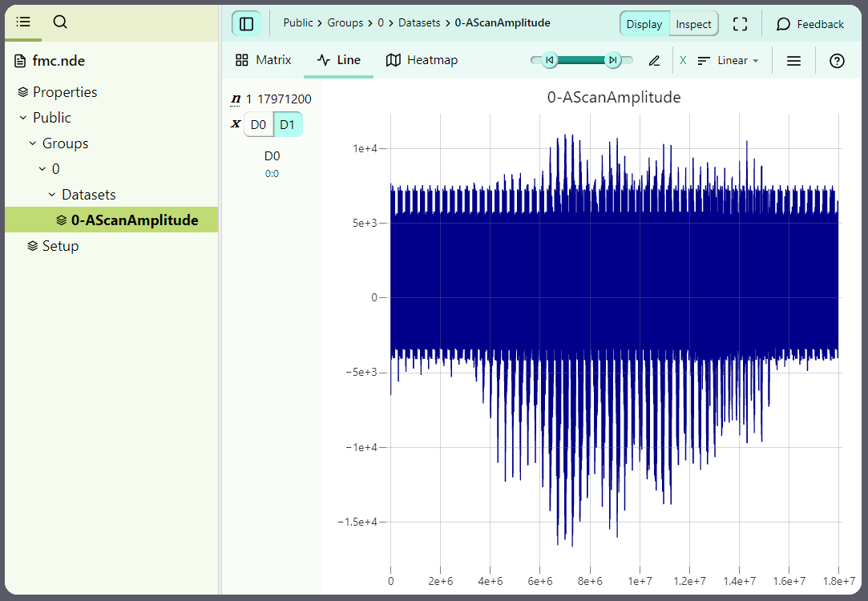Open the Linear scale dropdown

pyautogui.click(x=728, y=61)
